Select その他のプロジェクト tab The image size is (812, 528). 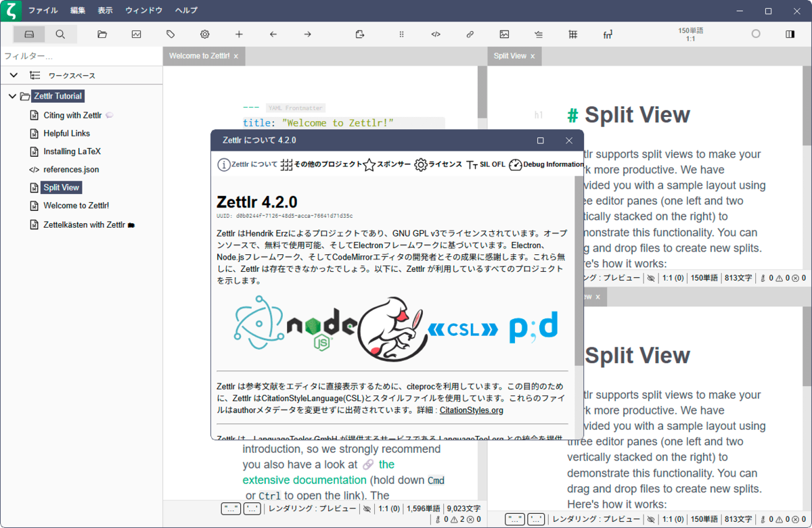point(321,164)
